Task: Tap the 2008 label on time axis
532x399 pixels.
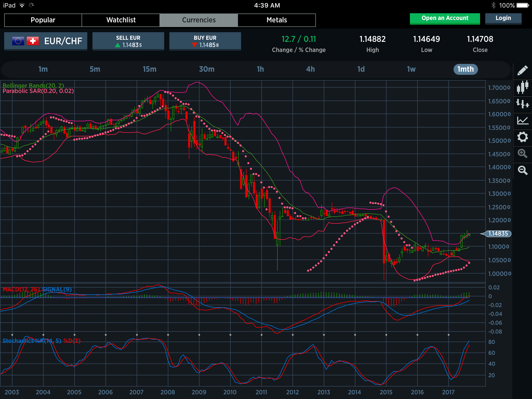Action: pyautogui.click(x=168, y=392)
